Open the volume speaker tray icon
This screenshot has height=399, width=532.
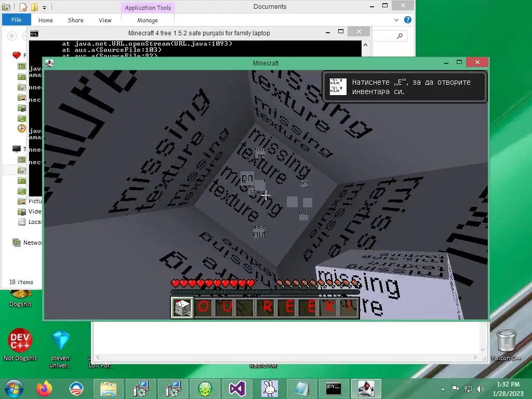tap(481, 389)
